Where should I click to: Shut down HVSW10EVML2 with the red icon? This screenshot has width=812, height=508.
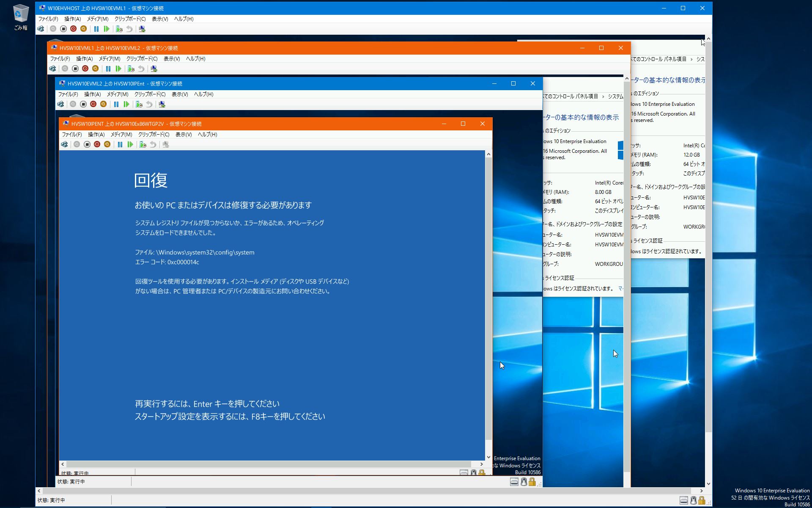pyautogui.click(x=85, y=69)
